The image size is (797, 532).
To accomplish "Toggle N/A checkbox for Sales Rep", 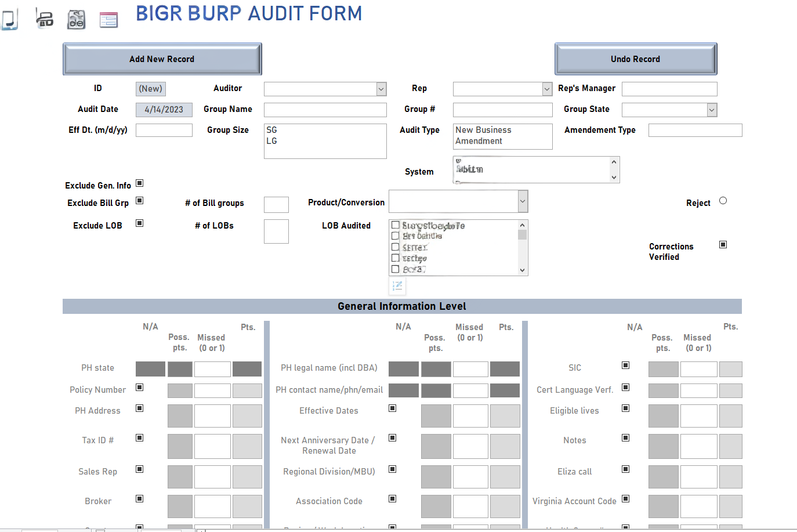I will tap(140, 469).
